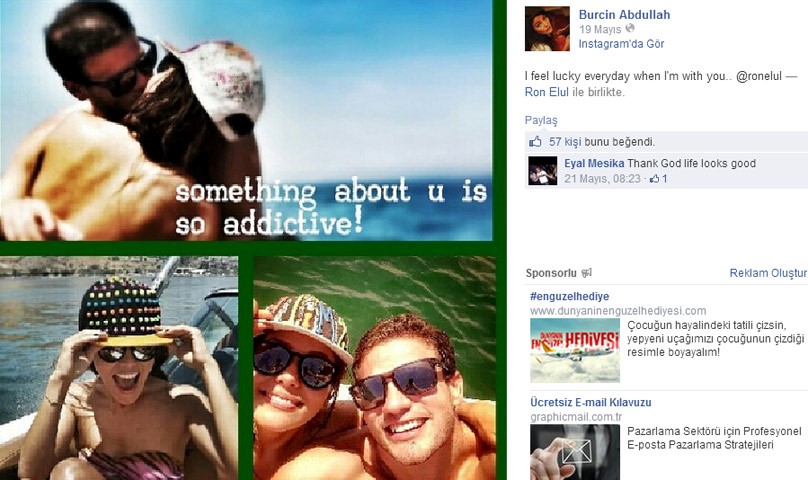The height and width of the screenshot is (480, 808).
Task: Open Burcin Abdullah's profile picture
Action: pyautogui.click(x=547, y=29)
